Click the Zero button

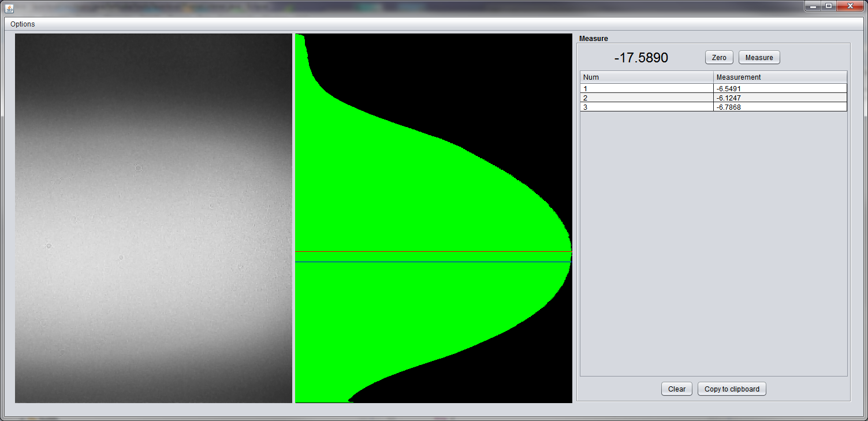(x=719, y=58)
